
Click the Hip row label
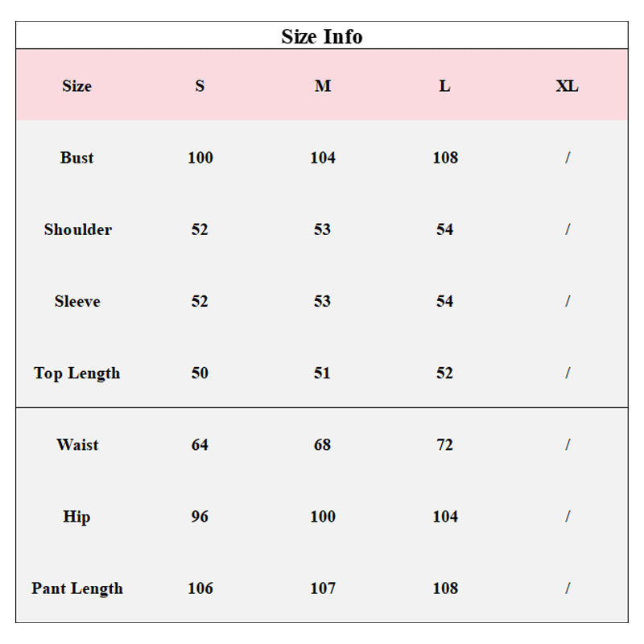76,516
